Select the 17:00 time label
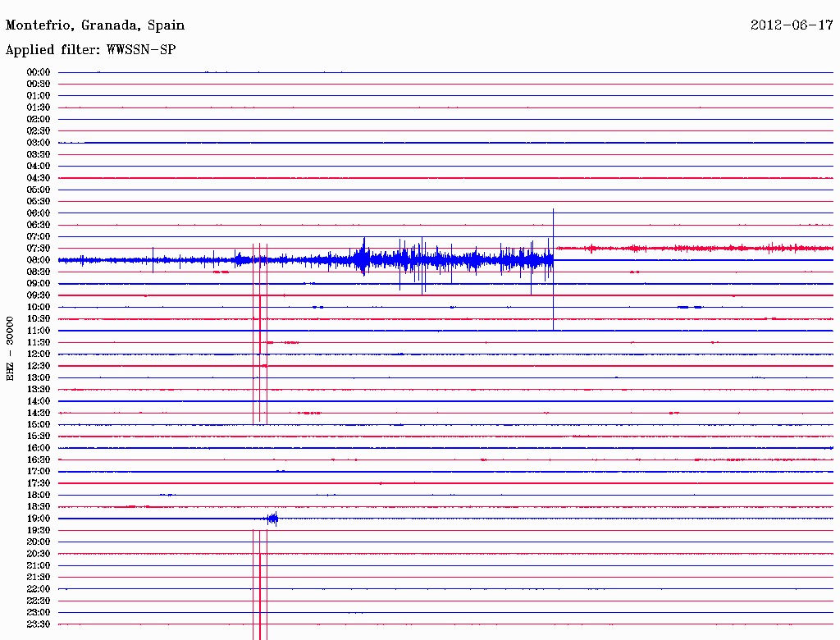The width and height of the screenshot is (840, 640). (x=39, y=472)
